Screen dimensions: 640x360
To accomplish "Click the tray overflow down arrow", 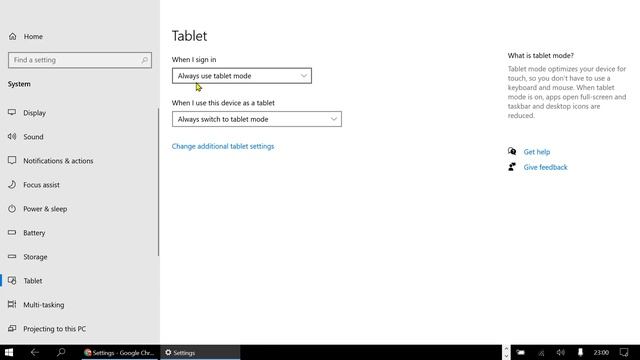I will tap(506, 356).
